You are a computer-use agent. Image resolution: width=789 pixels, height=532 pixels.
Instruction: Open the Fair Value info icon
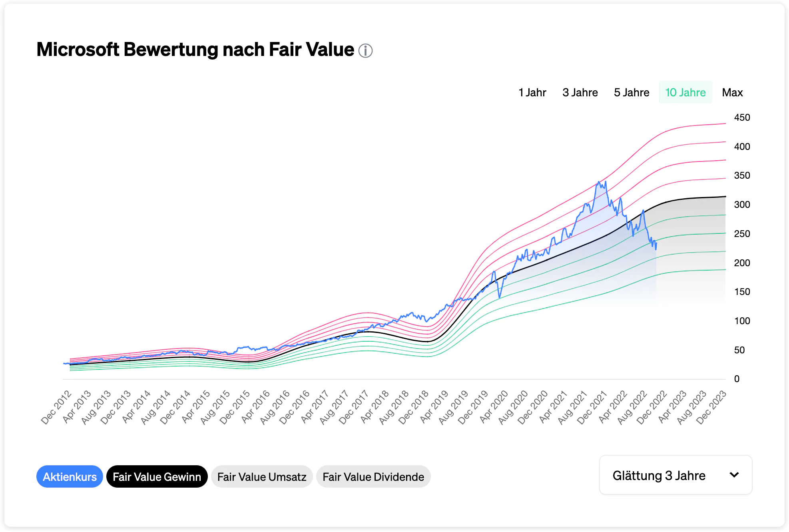[x=365, y=51]
